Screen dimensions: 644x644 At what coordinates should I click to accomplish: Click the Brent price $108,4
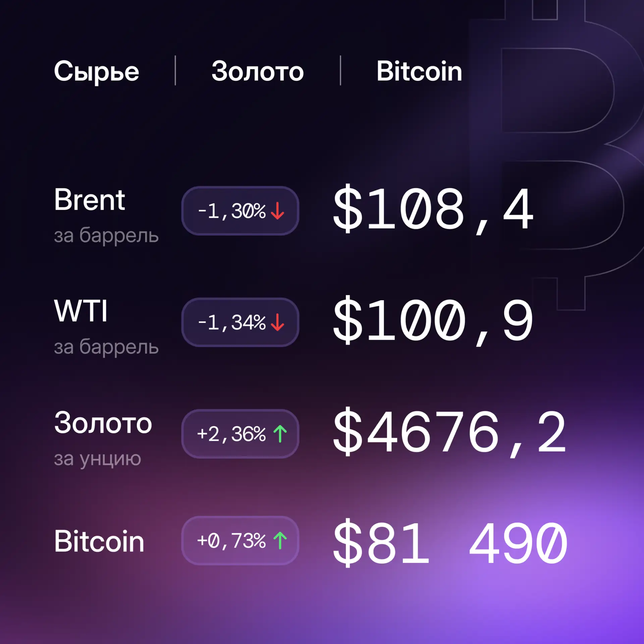[433, 209]
